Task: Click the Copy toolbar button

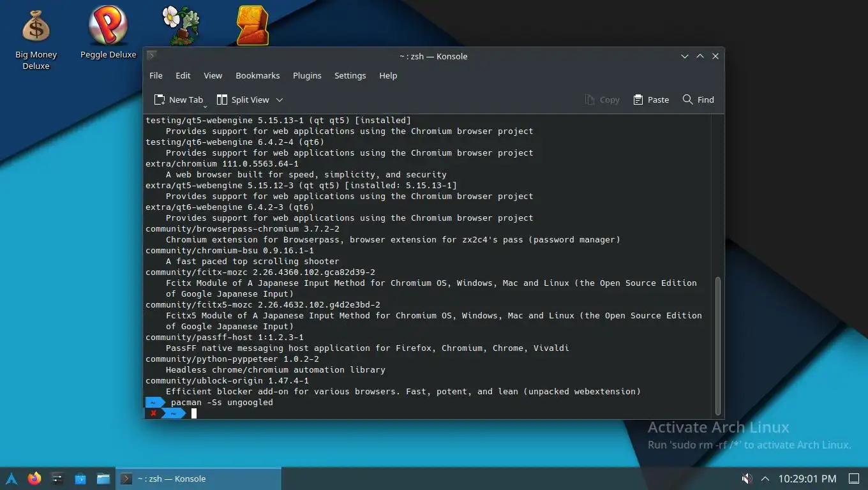Action: 602,100
